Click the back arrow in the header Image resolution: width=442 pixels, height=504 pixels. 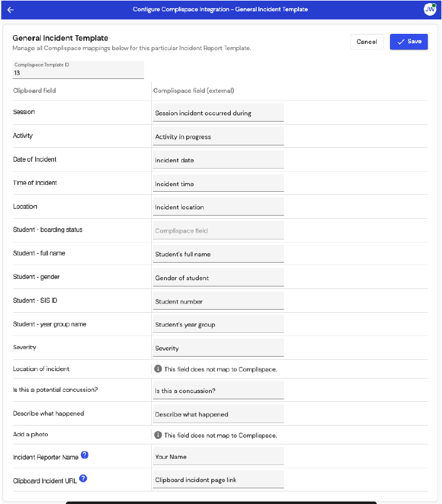10,9
